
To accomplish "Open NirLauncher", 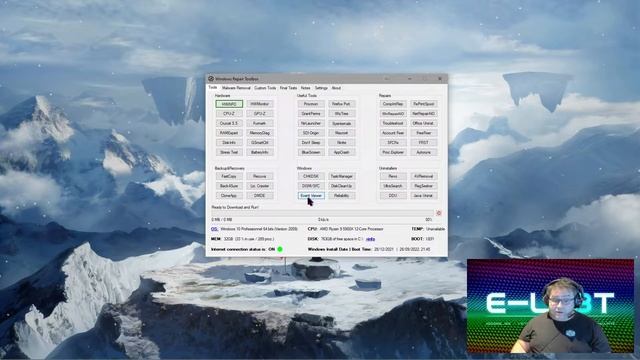I will coord(311,123).
